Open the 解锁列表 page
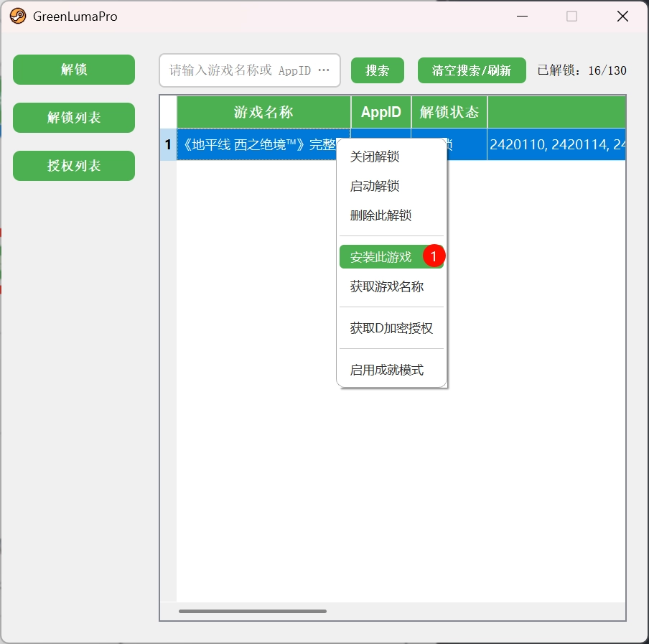The width and height of the screenshot is (649, 644). click(74, 118)
